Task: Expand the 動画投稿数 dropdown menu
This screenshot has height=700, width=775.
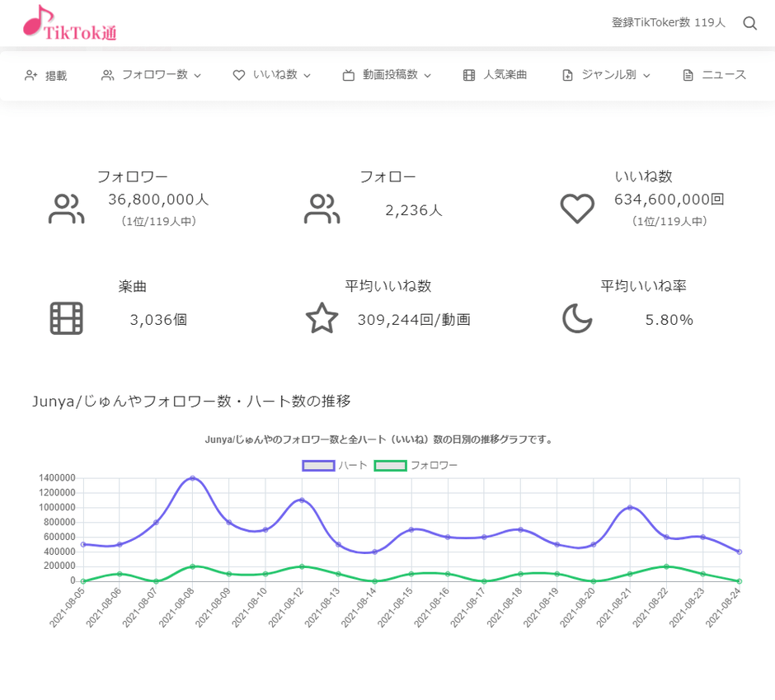Action: pos(387,75)
